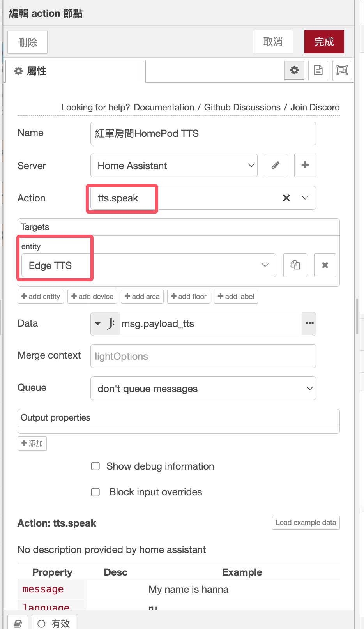
Task: Open the node description document icon
Action: click(x=318, y=71)
